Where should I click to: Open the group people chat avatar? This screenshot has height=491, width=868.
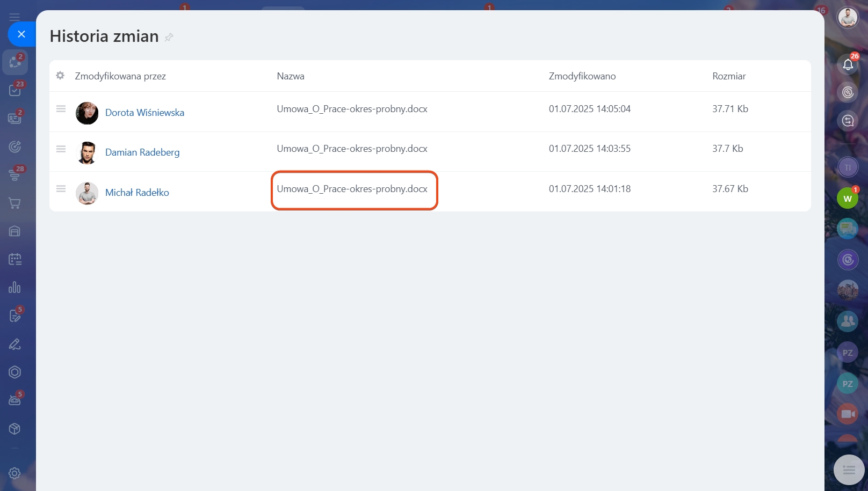[x=848, y=321]
